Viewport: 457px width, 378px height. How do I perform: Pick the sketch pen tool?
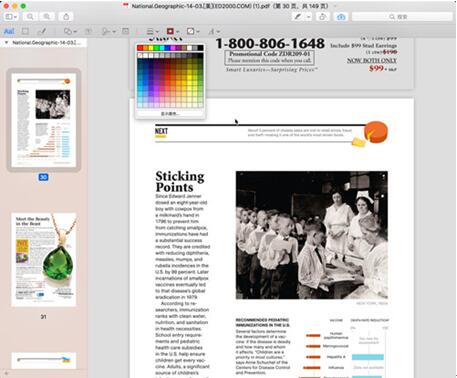pyautogui.click(x=42, y=31)
